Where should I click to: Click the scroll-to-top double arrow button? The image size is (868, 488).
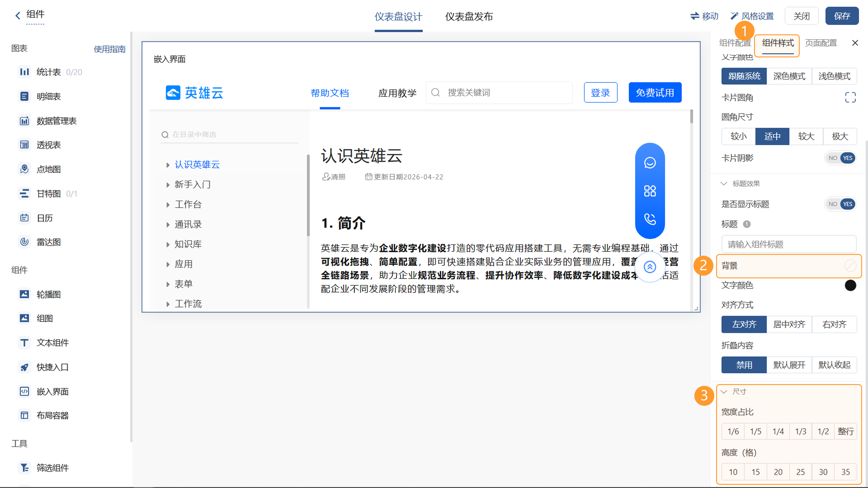650,267
